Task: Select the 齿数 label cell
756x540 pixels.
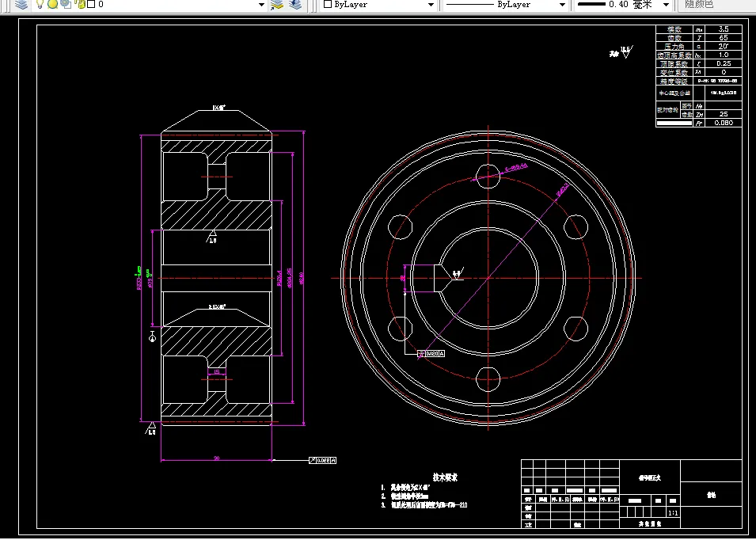Action: tap(674, 38)
